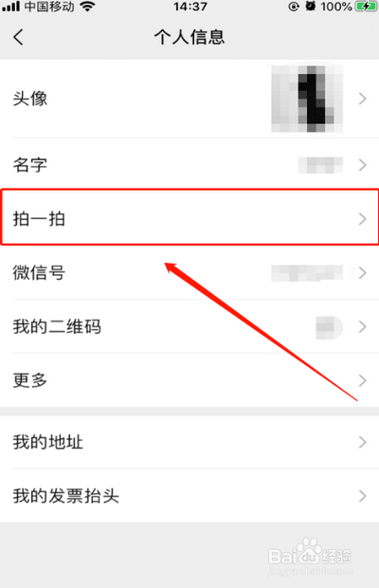The width and height of the screenshot is (379, 588).
Task: Tap the 名字 label row
Action: tap(189, 165)
